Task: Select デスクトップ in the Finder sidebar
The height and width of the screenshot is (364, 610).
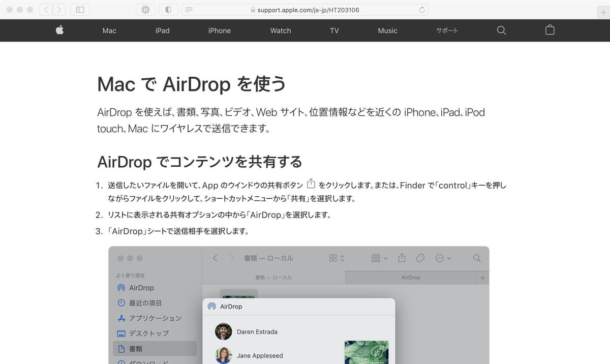Action: (155, 333)
